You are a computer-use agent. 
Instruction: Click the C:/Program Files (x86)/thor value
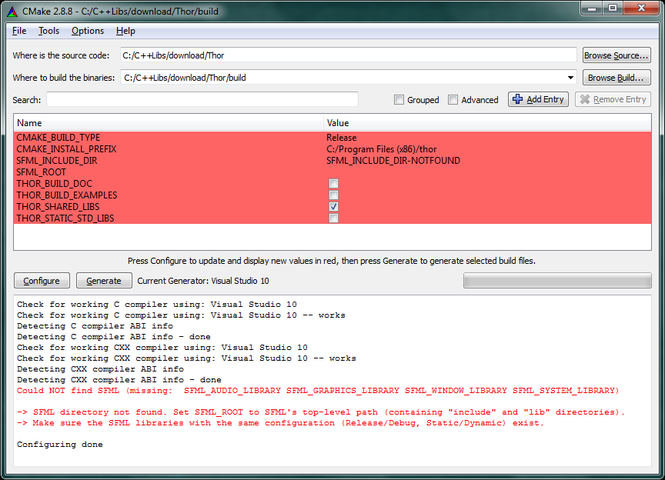(381, 149)
